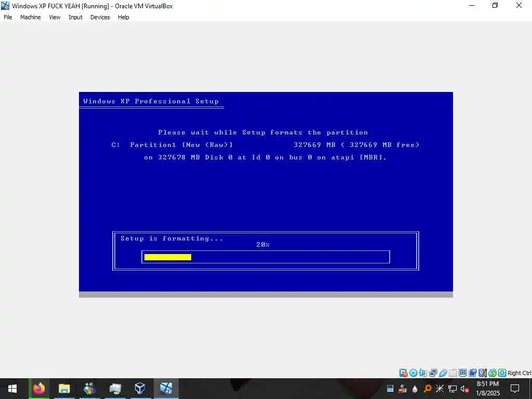Image resolution: width=532 pixels, height=399 pixels.
Task: Open the Windows Start menu
Action: click(x=12, y=389)
